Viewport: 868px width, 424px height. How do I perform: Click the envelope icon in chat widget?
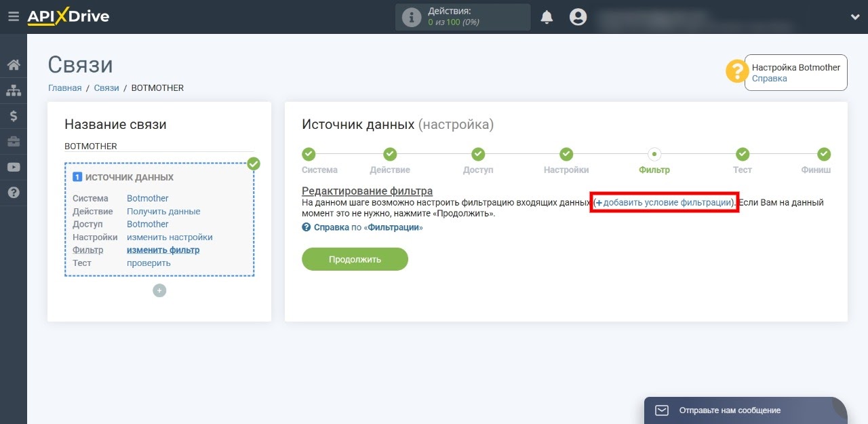(662, 410)
